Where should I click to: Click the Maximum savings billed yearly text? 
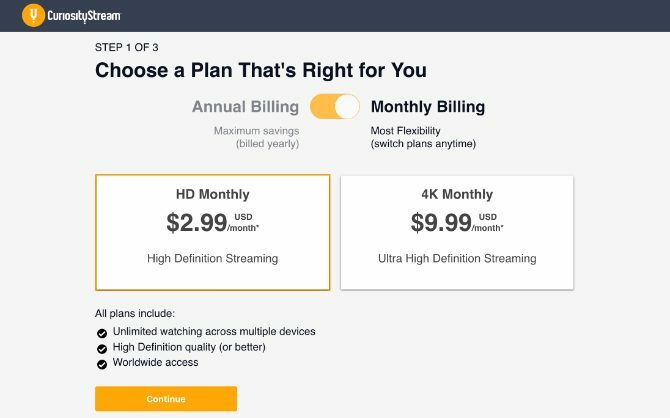256,137
